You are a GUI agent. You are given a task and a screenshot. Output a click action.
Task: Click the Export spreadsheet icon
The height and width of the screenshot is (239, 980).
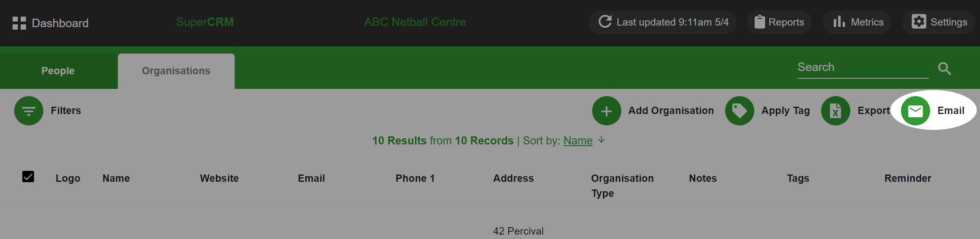tap(835, 111)
